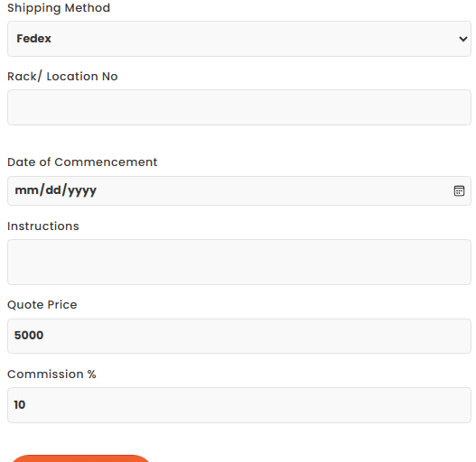
Task: Click the Date of Commencement label
Action: [82, 162]
